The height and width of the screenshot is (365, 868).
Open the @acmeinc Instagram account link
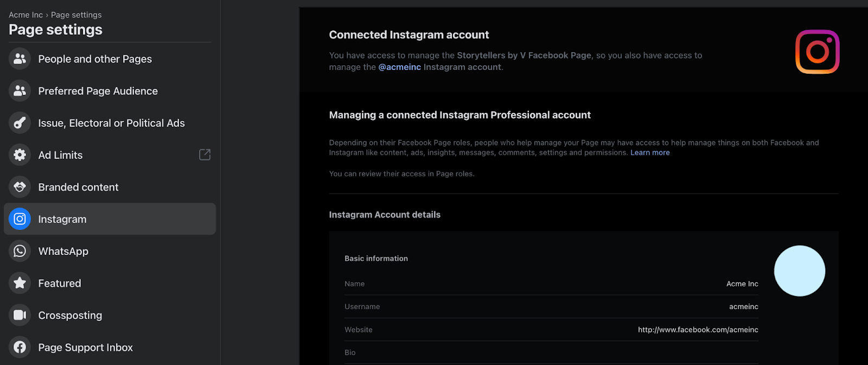[399, 67]
